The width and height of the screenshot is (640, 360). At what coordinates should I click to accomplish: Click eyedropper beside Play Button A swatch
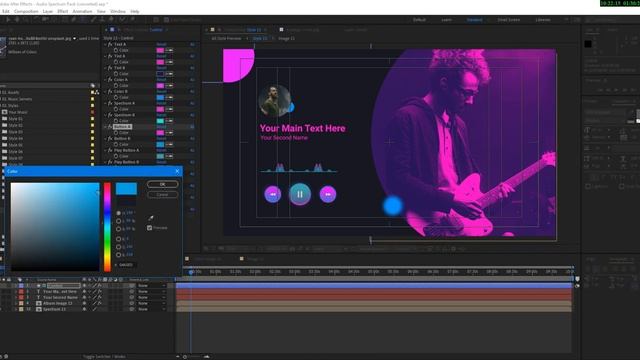point(169,156)
